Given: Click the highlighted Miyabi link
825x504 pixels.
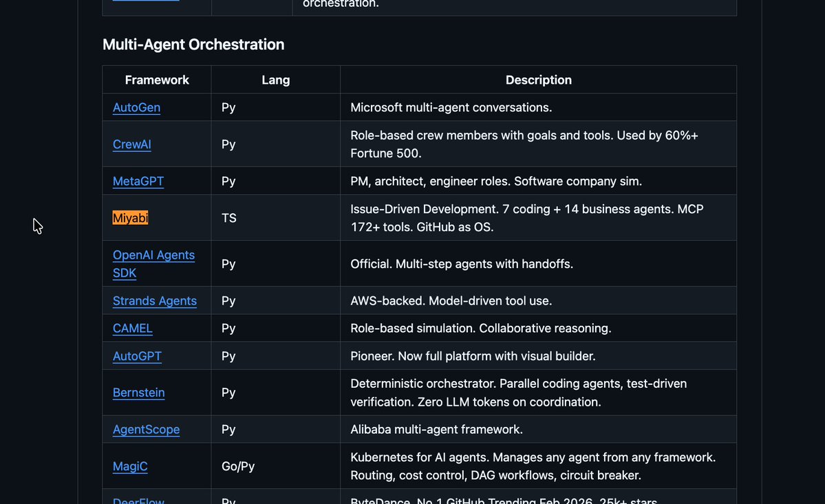Looking at the screenshot, I should click(130, 217).
